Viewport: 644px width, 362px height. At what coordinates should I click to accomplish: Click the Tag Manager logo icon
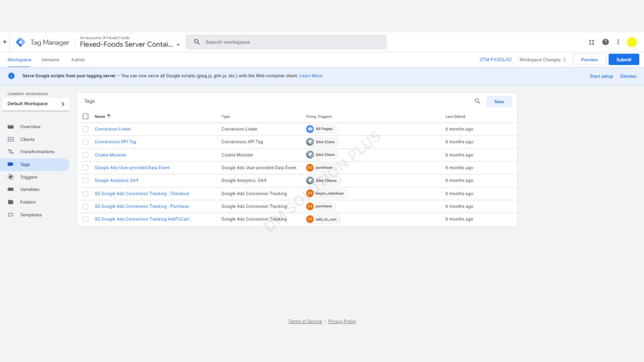20,42
